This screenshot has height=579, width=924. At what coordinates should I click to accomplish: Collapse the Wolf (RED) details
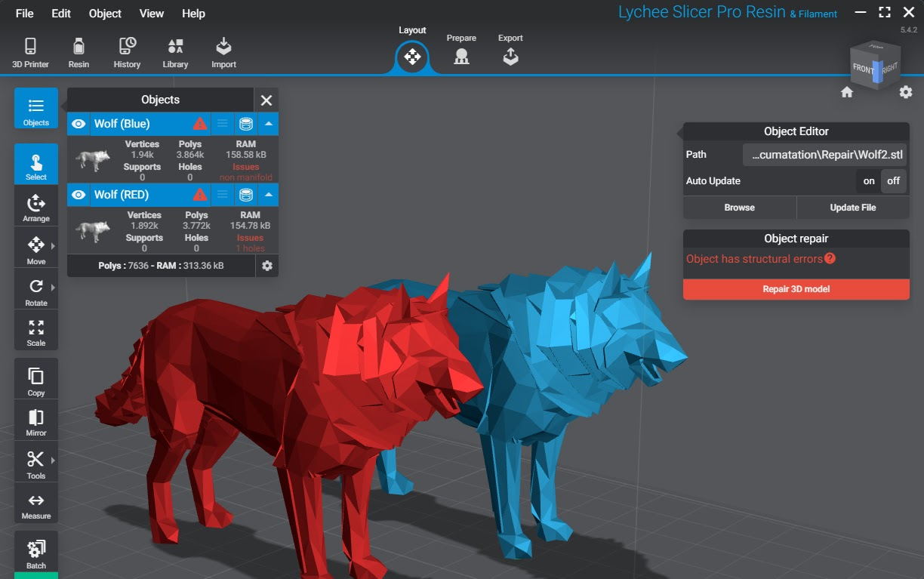click(x=269, y=195)
